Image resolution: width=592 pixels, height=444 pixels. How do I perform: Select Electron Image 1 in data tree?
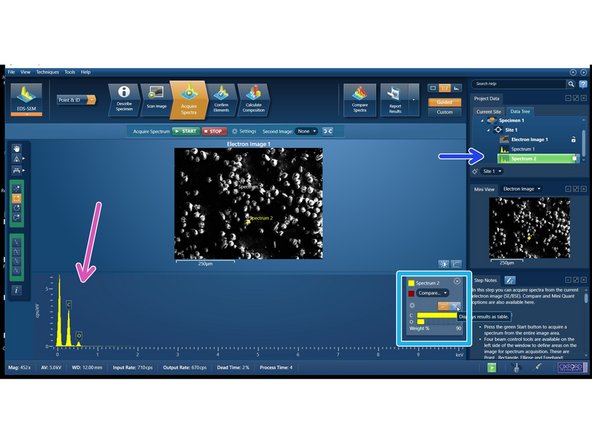[x=529, y=140]
